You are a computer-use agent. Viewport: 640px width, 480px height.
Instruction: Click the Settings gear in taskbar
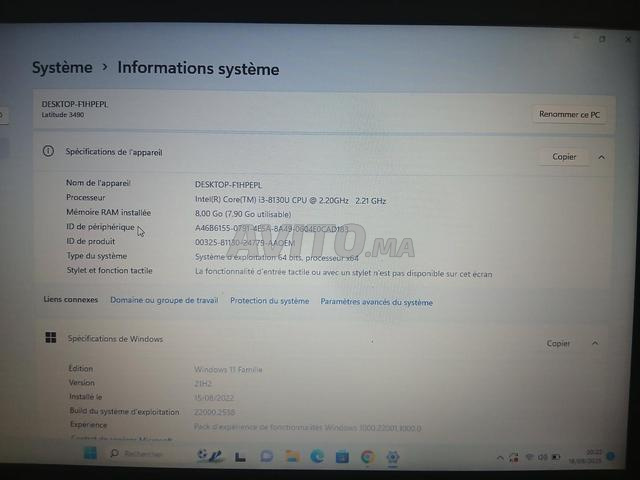click(x=393, y=457)
